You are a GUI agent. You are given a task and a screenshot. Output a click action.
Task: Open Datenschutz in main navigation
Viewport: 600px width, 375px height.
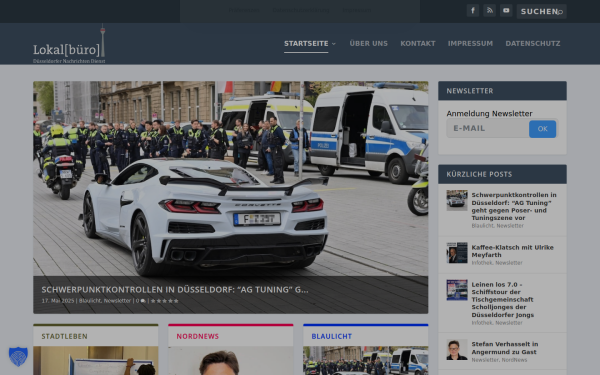point(533,44)
